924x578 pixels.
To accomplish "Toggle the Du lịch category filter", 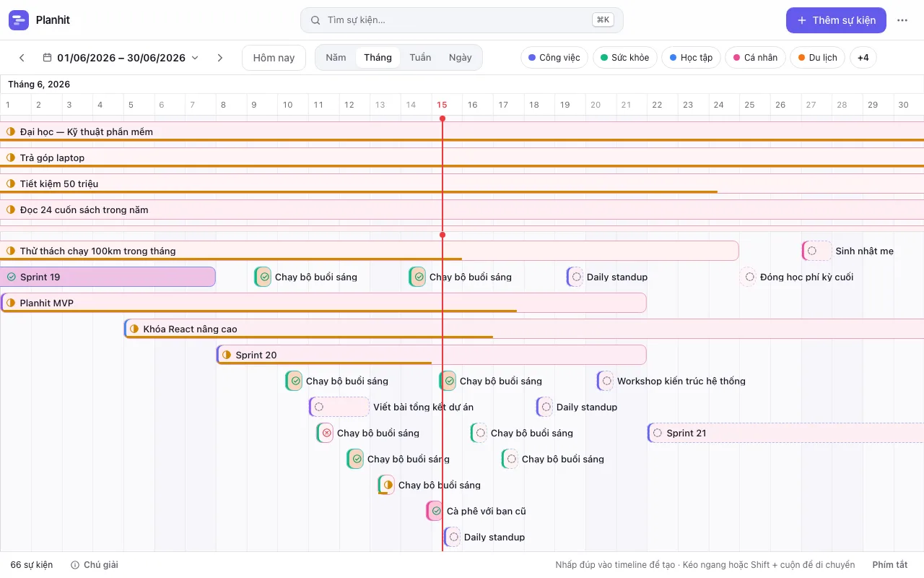I will click(818, 58).
